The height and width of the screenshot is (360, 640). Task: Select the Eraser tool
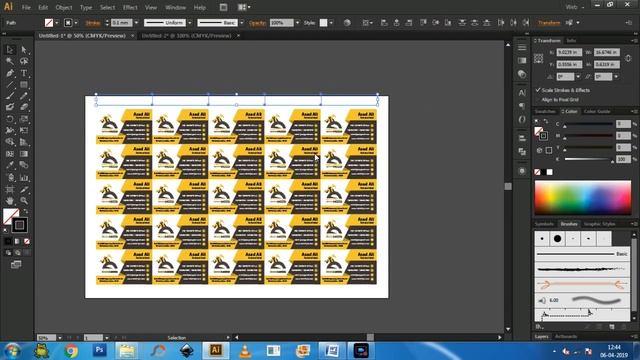click(x=24, y=107)
